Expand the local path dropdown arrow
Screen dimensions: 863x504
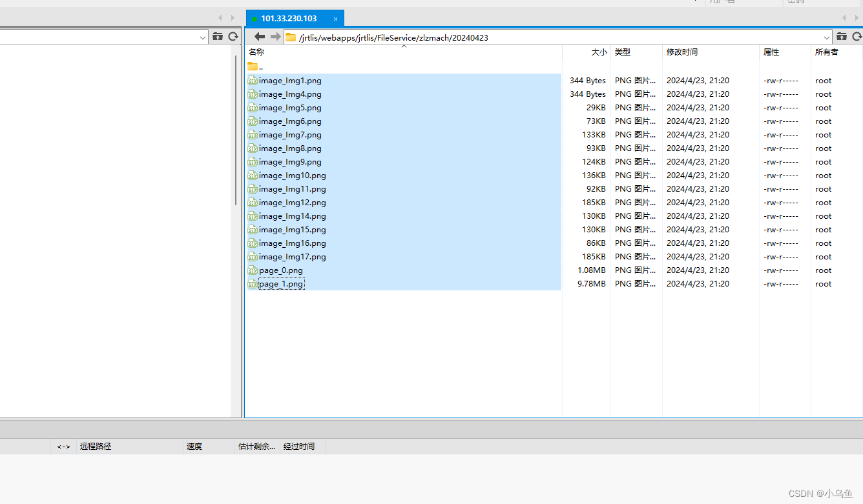click(x=203, y=37)
